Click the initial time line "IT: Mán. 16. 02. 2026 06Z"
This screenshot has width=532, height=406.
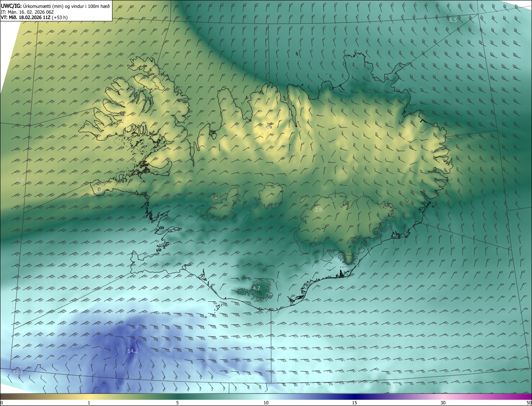(x=28, y=12)
